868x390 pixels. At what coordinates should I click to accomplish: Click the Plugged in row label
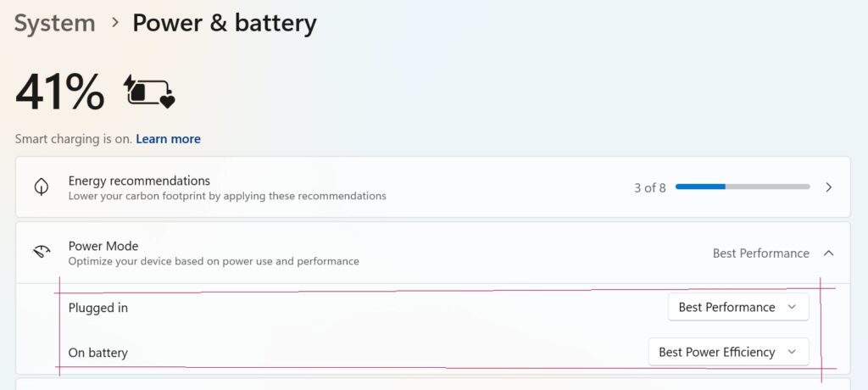point(98,308)
